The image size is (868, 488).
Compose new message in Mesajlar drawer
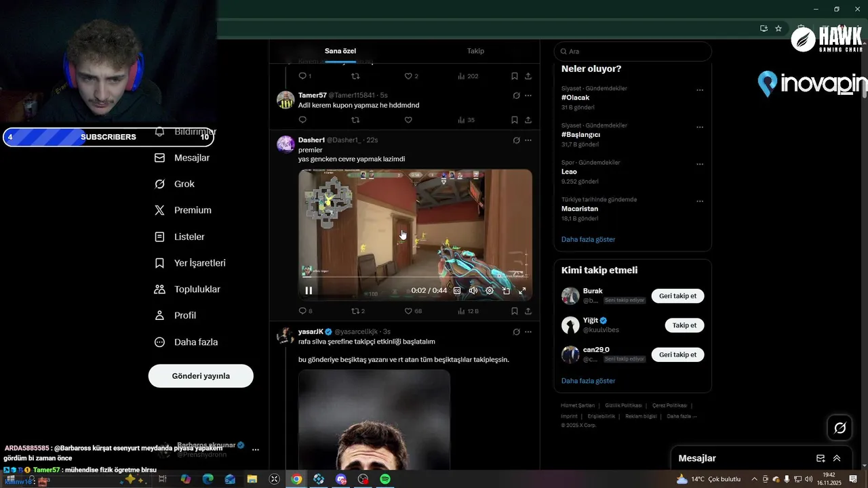pos(821,458)
